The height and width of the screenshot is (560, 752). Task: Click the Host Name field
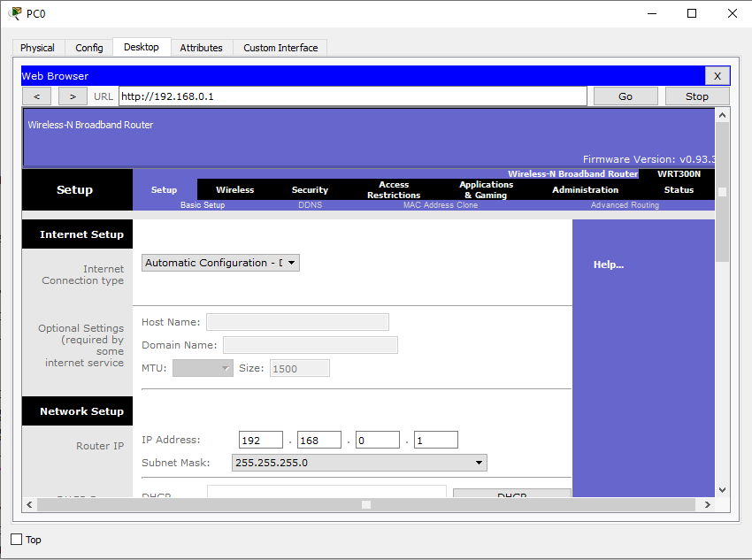point(297,322)
